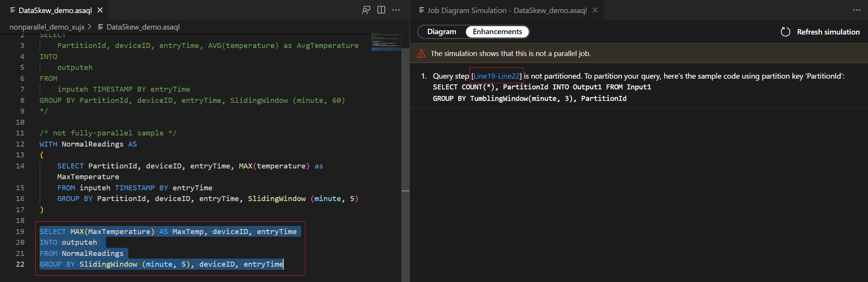The width and height of the screenshot is (868, 282).
Task: Open editor More Actions ellipsis menu
Action: click(396, 10)
